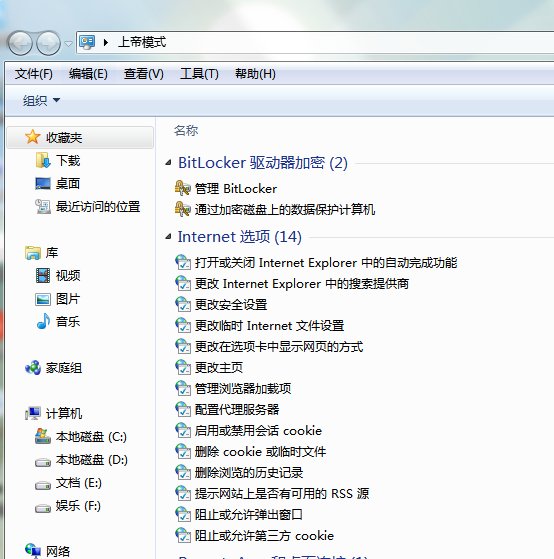The width and height of the screenshot is (554, 559).
Task: Select 管理 BitLocker text entry
Action: (236, 188)
